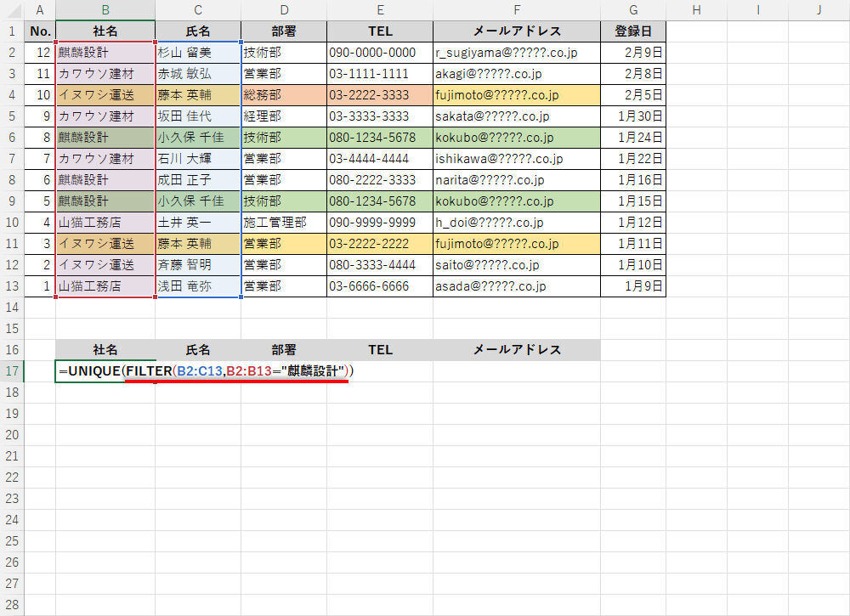This screenshot has height=616, width=850.
Task: Click the 部署 header in row 1
Action: pos(284,31)
